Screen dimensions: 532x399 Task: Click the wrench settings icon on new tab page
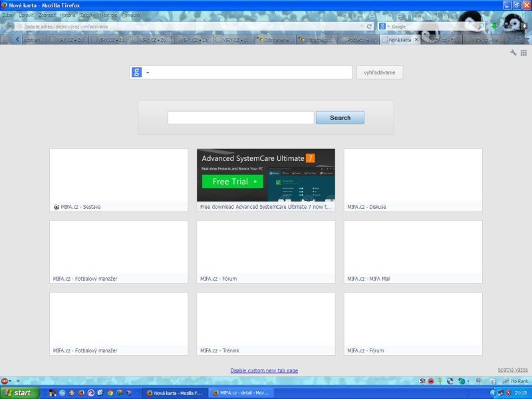[513, 53]
